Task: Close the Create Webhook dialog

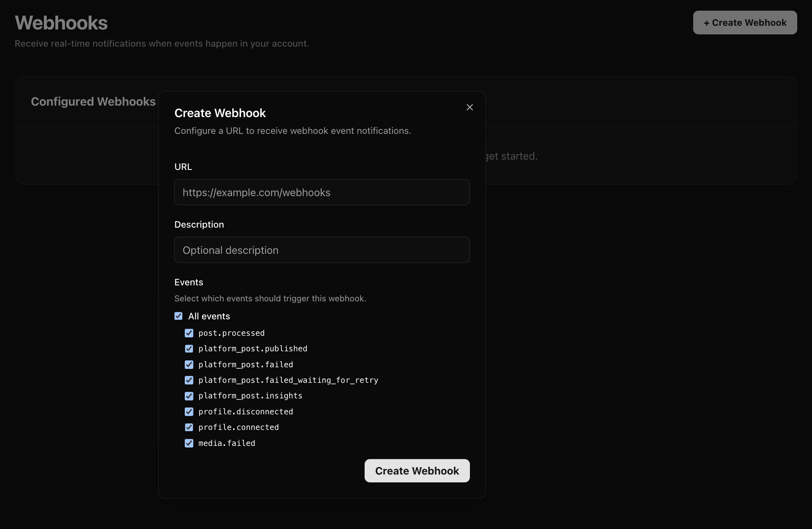Action: click(x=470, y=107)
